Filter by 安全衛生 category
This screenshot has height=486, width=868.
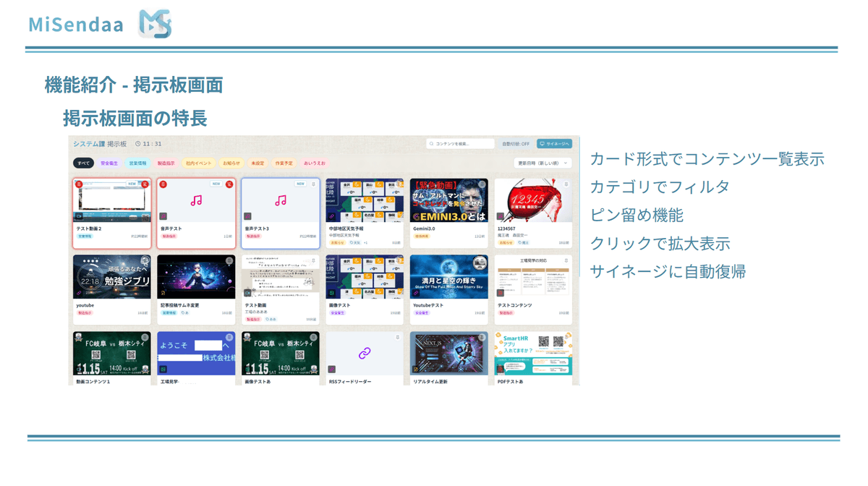(109, 163)
